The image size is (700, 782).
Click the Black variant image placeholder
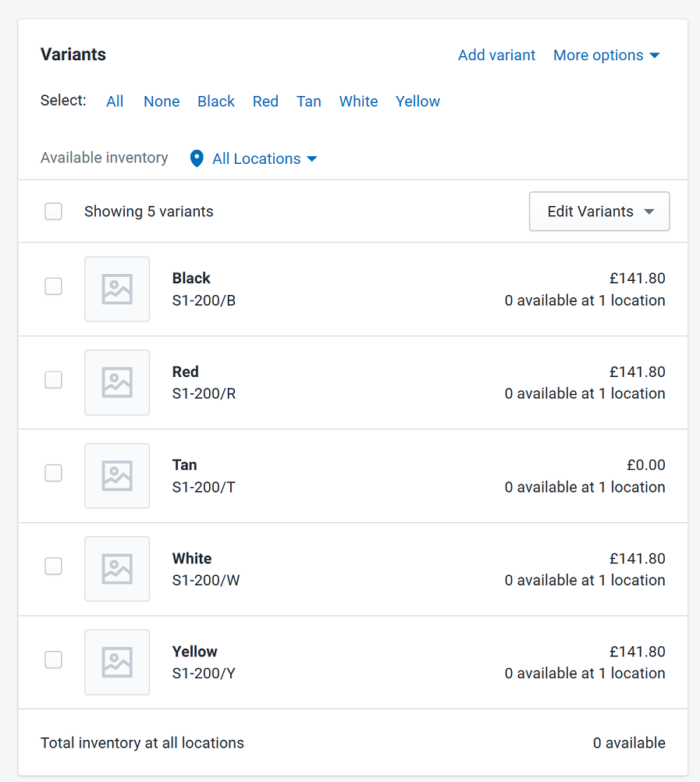point(117,290)
